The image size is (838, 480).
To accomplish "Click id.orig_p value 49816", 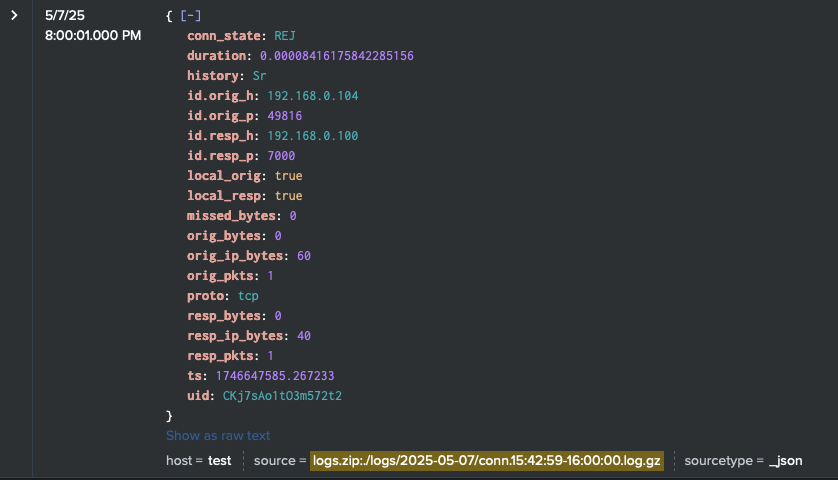I will coord(285,116).
